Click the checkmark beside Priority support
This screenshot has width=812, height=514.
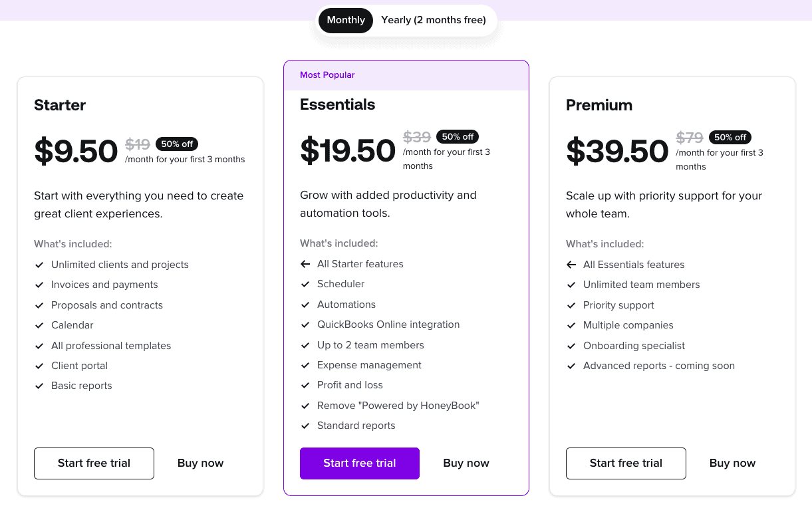tap(571, 305)
